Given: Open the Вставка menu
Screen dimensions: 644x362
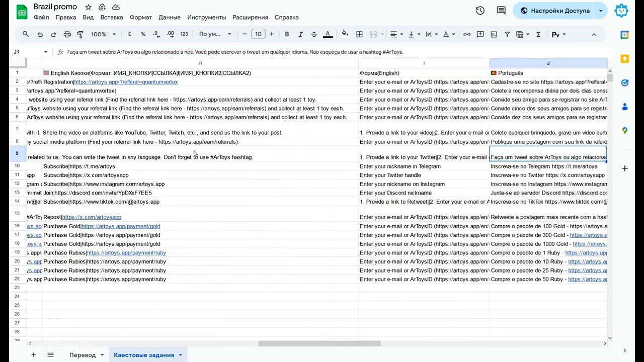Looking at the screenshot, I should (112, 17).
